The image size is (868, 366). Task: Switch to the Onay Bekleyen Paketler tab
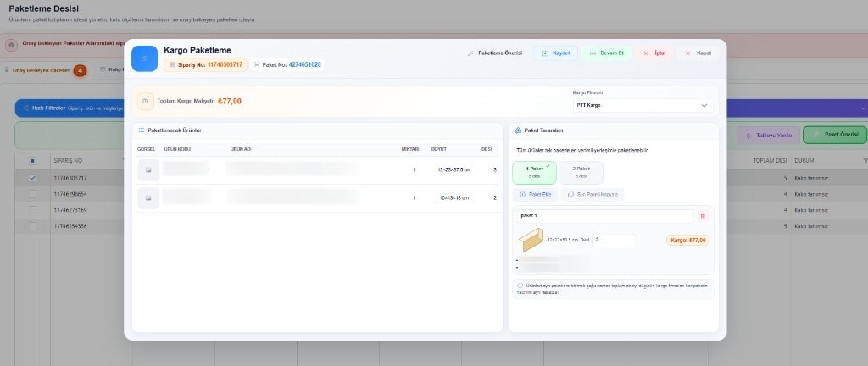tap(44, 71)
